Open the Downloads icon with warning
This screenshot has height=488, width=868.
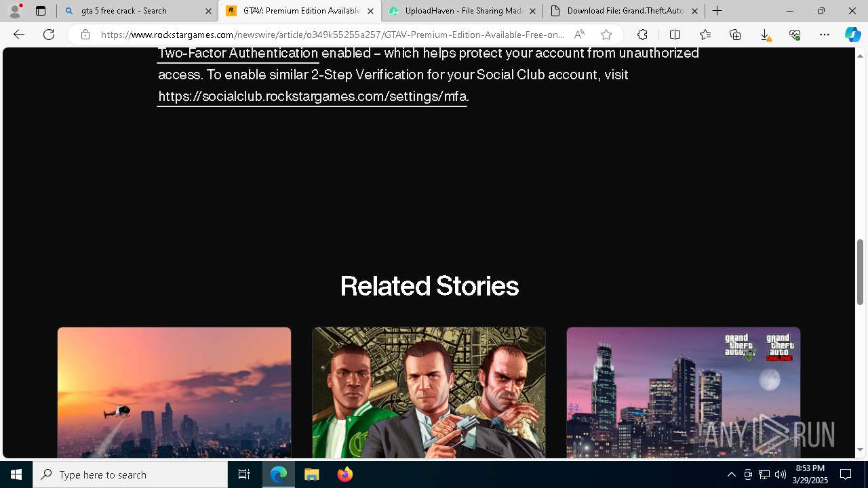pos(765,35)
